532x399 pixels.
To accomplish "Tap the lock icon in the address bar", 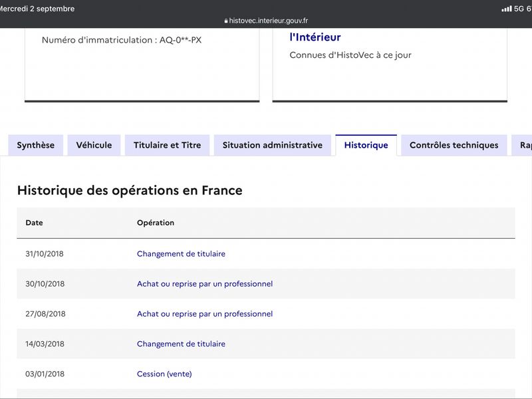I will click(226, 21).
